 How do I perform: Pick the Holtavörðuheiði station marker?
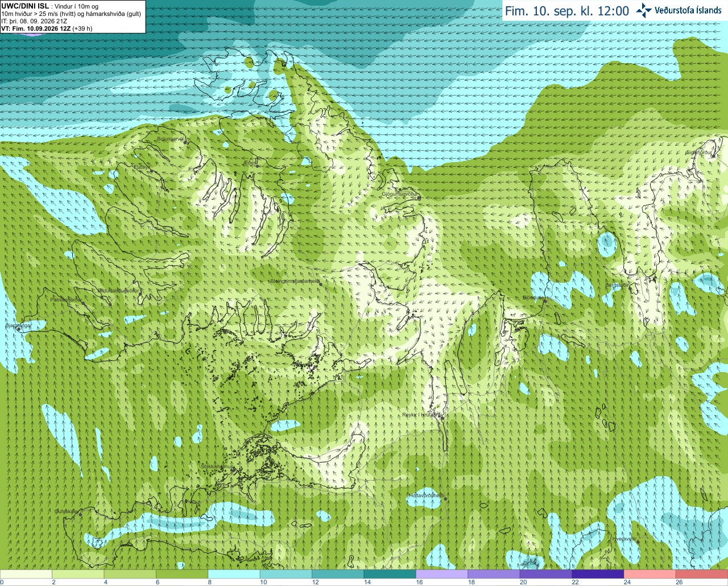[x=445, y=500]
